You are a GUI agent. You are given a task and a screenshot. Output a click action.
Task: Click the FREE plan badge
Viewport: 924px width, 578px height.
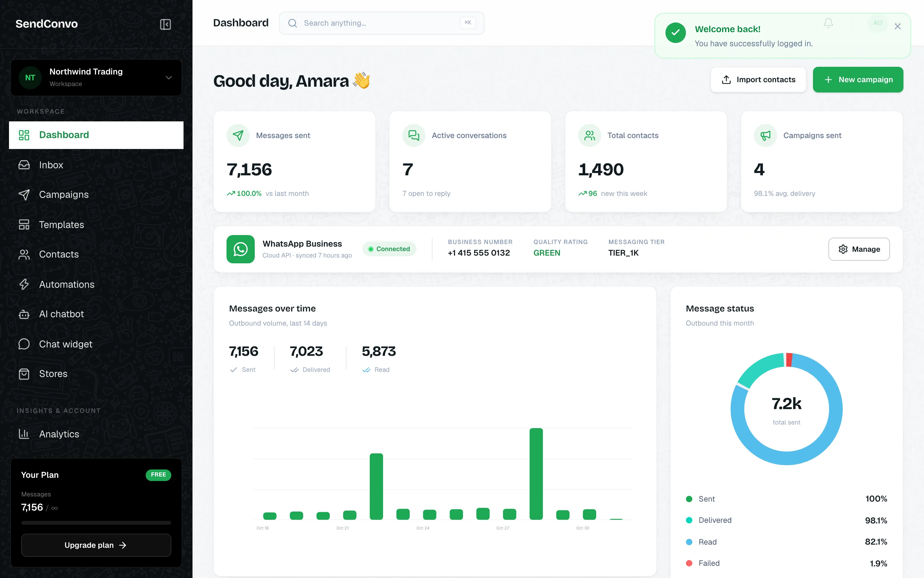point(158,475)
